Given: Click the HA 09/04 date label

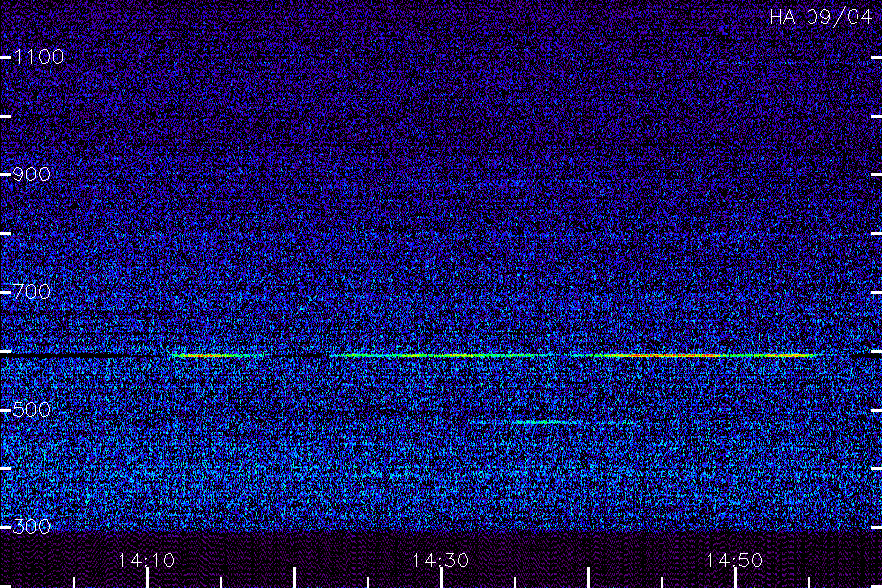Looking at the screenshot, I should (x=820, y=17).
